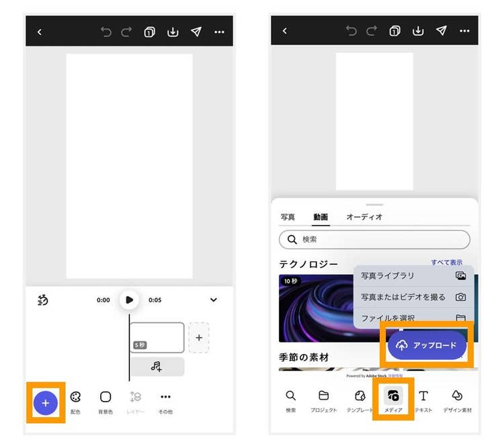
Task: Collapse timeline with the chevron down
Action: [214, 300]
